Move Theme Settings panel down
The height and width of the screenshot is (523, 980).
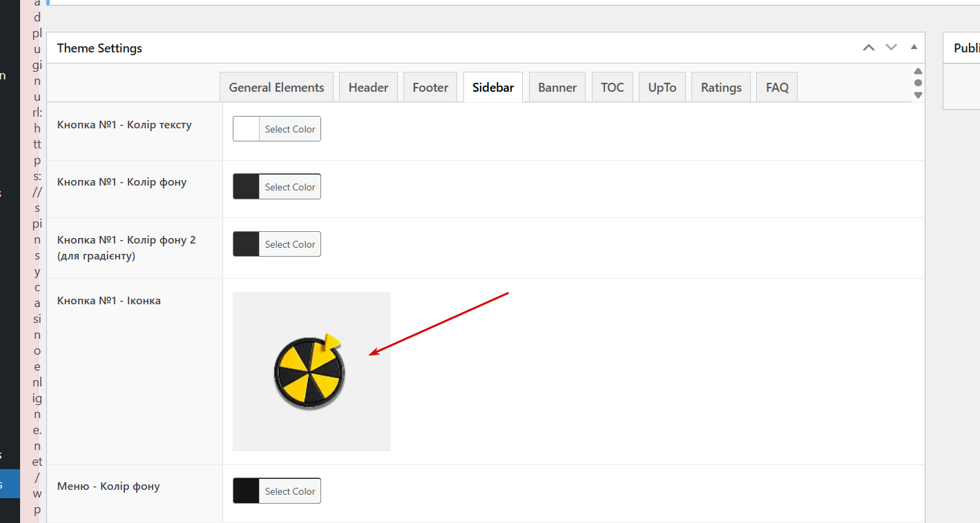tap(892, 48)
